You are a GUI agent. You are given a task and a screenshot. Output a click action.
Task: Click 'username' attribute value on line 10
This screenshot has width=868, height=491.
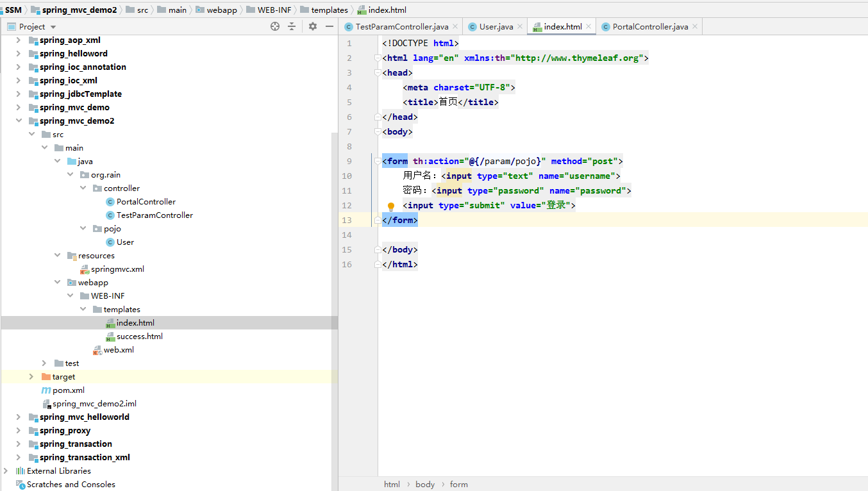pyautogui.click(x=590, y=176)
